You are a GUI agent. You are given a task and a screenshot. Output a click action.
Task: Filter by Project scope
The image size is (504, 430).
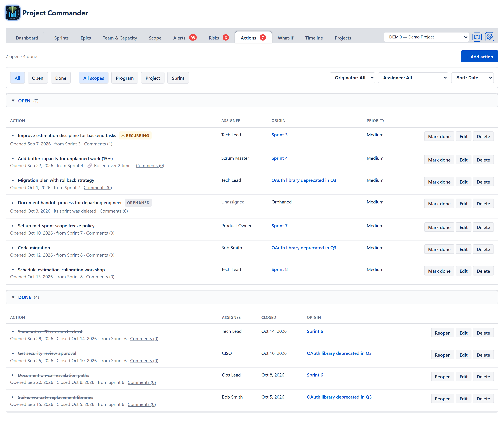coord(153,78)
